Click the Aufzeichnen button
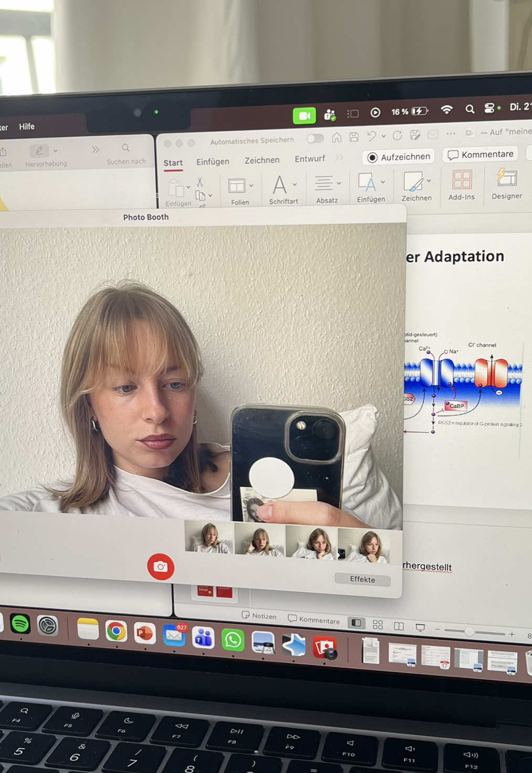The width and height of the screenshot is (532, 773). click(x=399, y=157)
